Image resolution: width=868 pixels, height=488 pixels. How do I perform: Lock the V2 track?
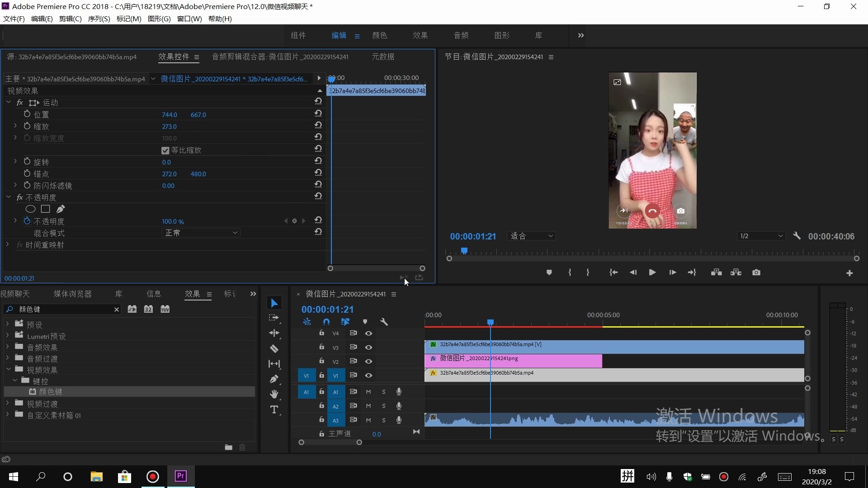coord(321,361)
